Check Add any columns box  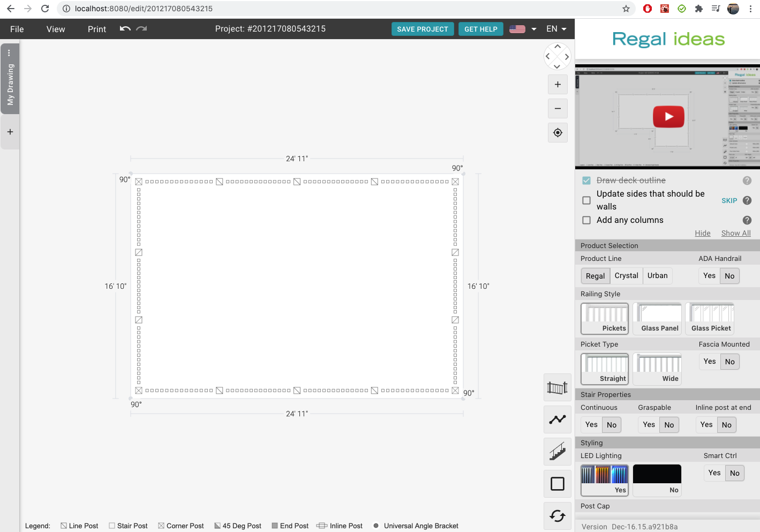(x=586, y=220)
